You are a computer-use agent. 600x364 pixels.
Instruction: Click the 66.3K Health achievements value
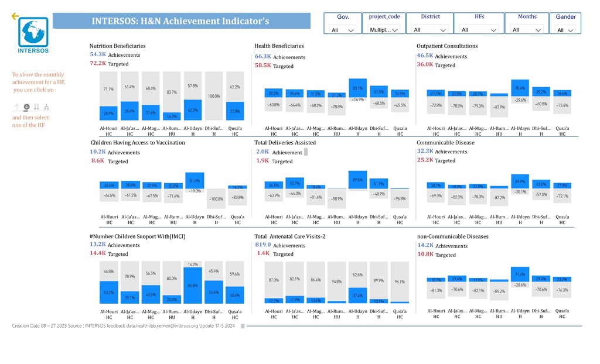point(263,57)
